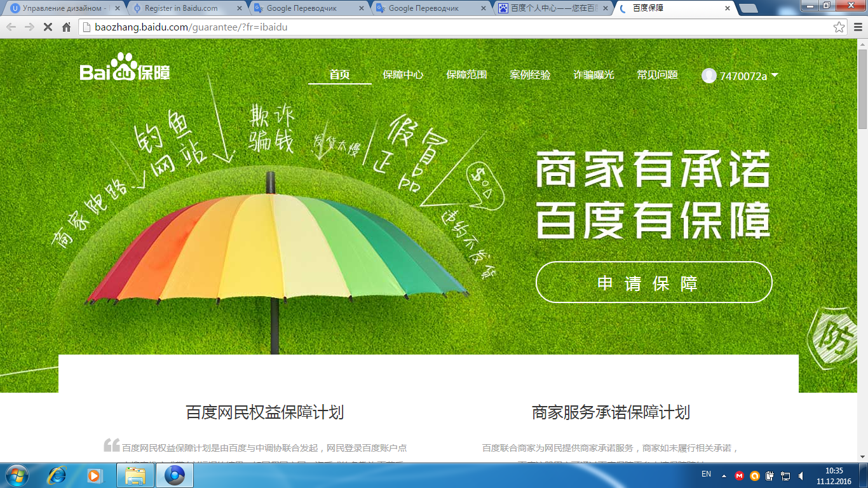The height and width of the screenshot is (488, 868).
Task: Switch to the 百度个人中心 tab
Action: point(552,8)
